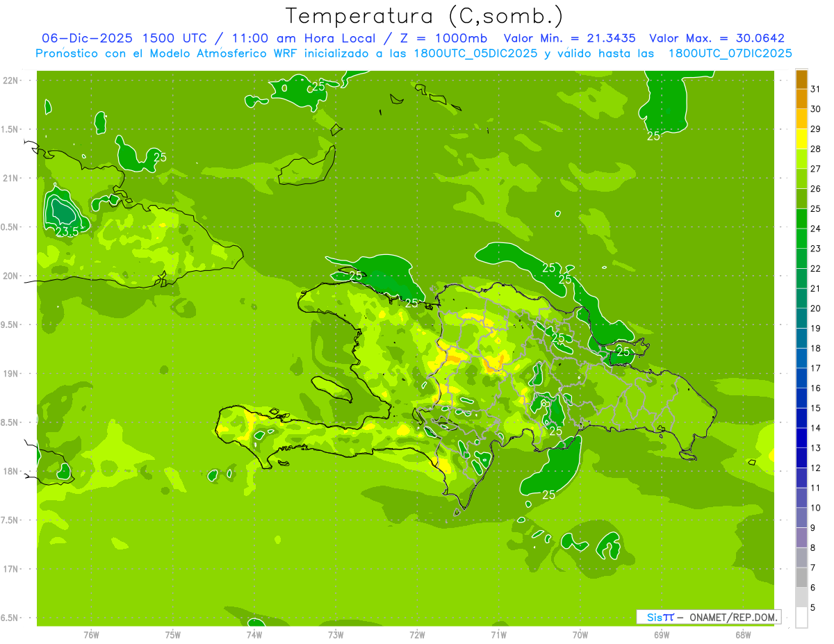Click the "21N" latitude axis label
This screenshot has width=834, height=644.
pyautogui.click(x=10, y=178)
